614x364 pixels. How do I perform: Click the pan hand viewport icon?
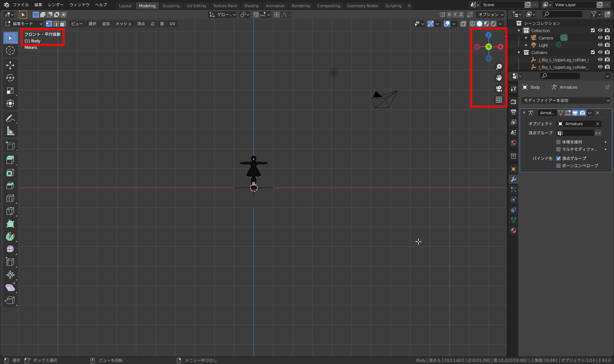point(499,78)
